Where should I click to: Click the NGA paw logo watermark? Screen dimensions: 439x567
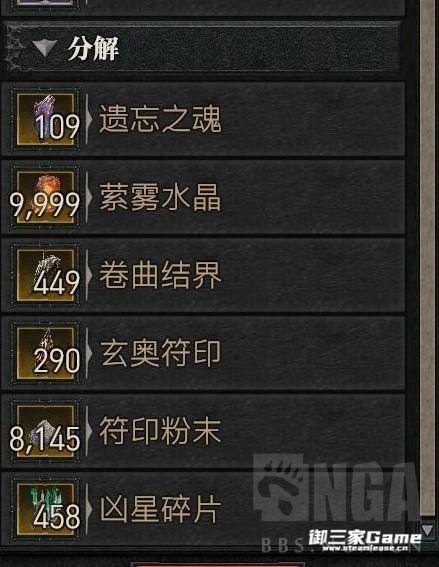tap(280, 488)
